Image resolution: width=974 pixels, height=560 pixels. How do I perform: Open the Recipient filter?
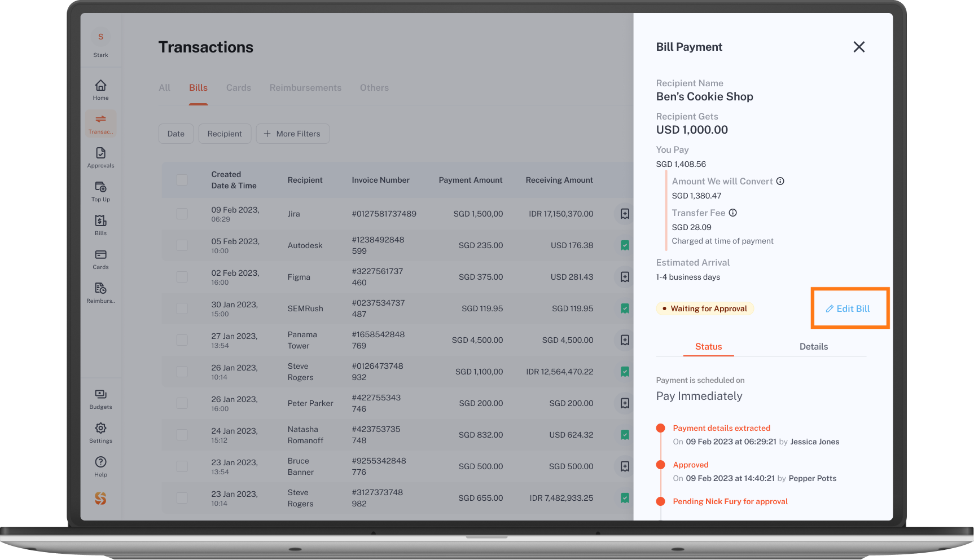225,134
